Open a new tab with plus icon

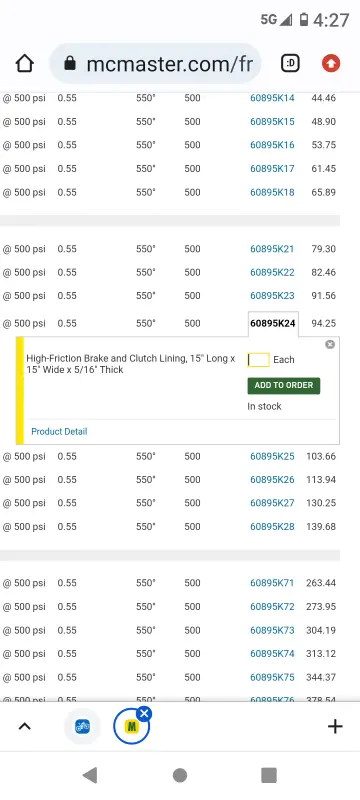[x=335, y=727]
